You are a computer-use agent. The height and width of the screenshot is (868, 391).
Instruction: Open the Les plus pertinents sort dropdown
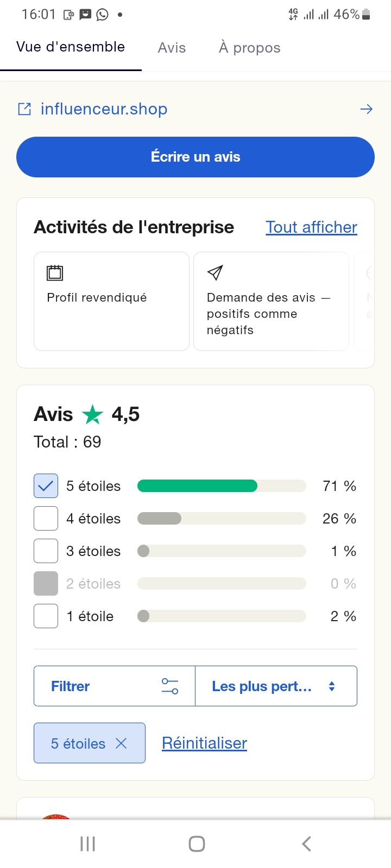pos(276,686)
